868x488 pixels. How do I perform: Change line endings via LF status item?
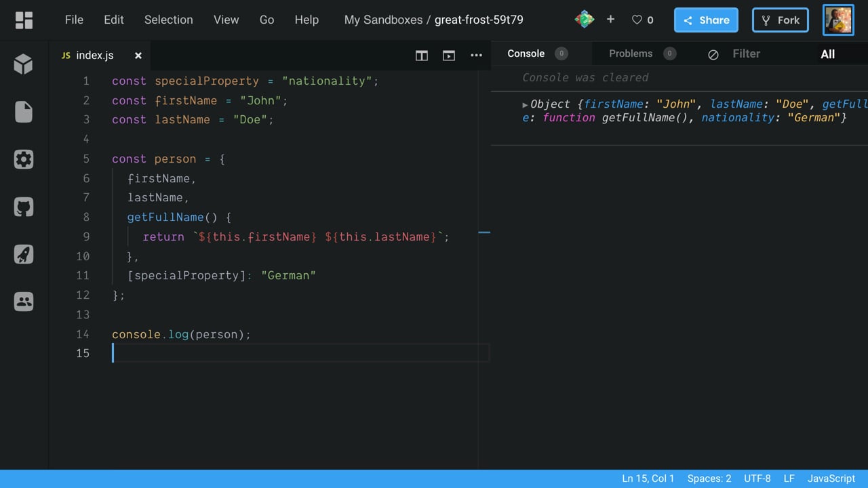789,479
